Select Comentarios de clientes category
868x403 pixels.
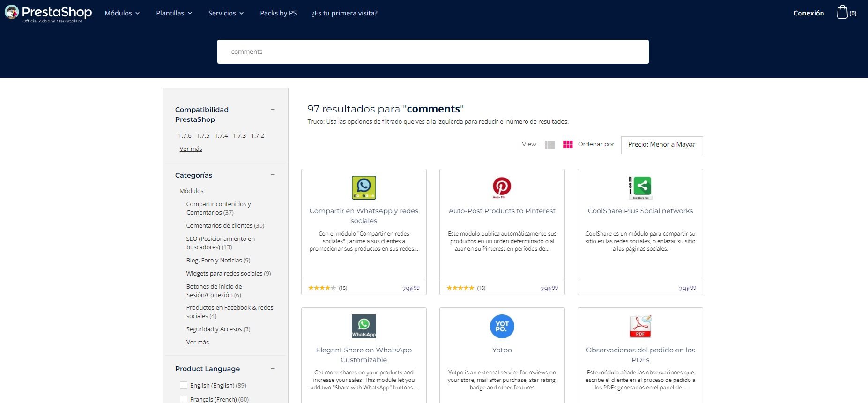pyautogui.click(x=225, y=225)
